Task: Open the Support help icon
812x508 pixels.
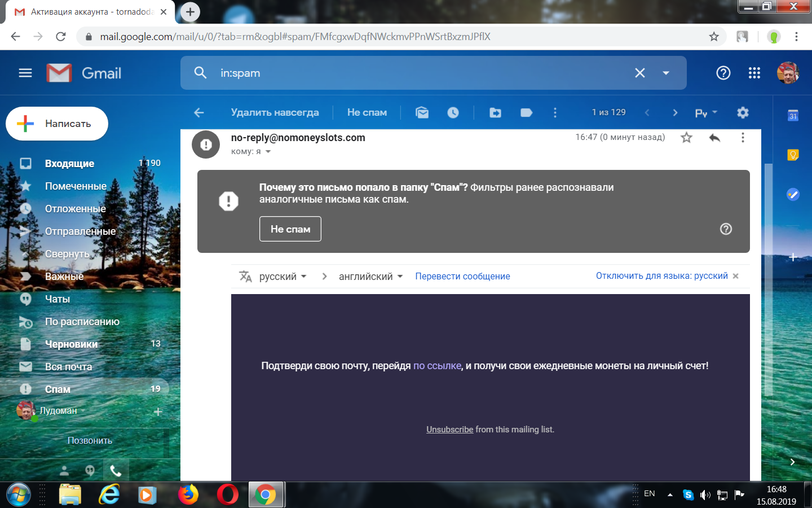Action: click(723, 73)
